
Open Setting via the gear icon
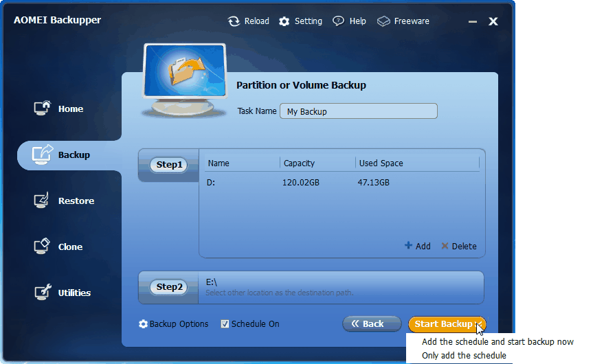coord(284,21)
